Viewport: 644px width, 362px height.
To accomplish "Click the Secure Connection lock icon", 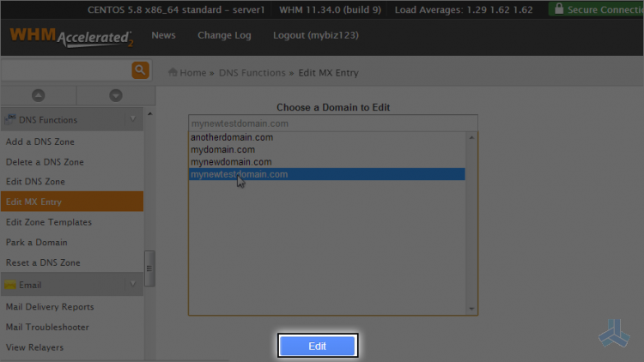I will coord(559,9).
